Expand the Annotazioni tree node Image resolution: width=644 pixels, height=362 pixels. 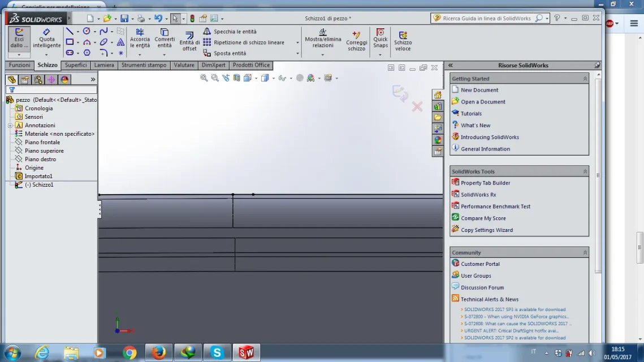(10, 126)
